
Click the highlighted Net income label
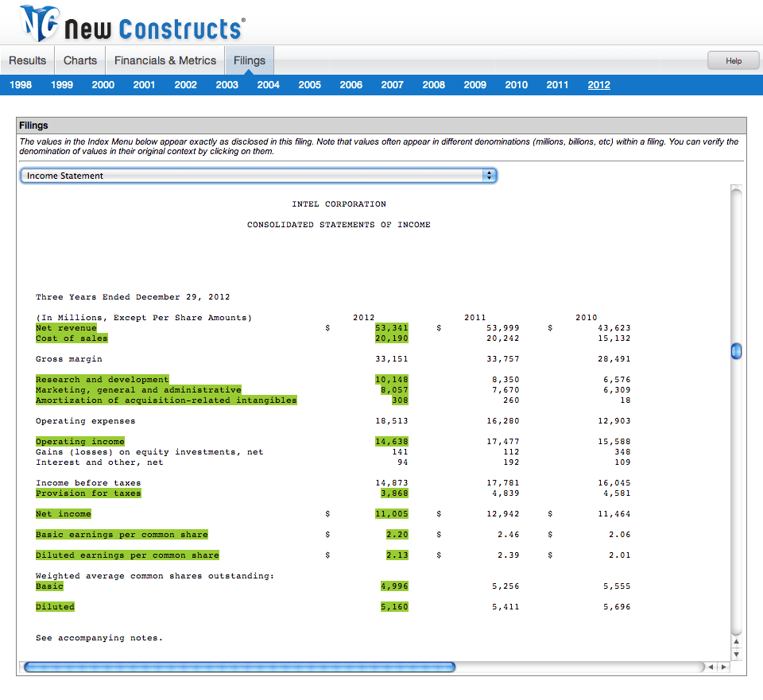coord(64,514)
